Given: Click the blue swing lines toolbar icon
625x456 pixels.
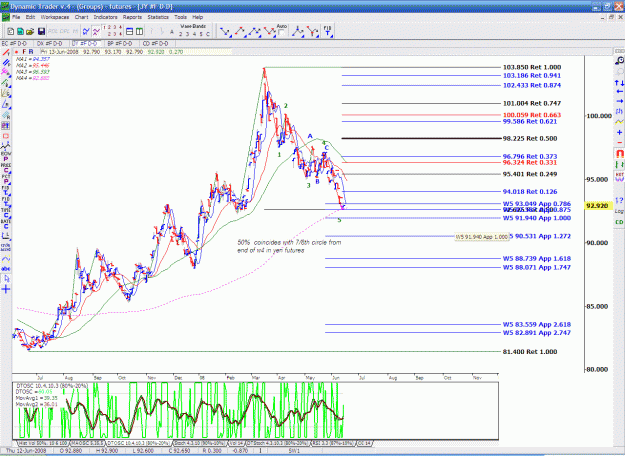Looking at the screenshot, I should 86,31.
